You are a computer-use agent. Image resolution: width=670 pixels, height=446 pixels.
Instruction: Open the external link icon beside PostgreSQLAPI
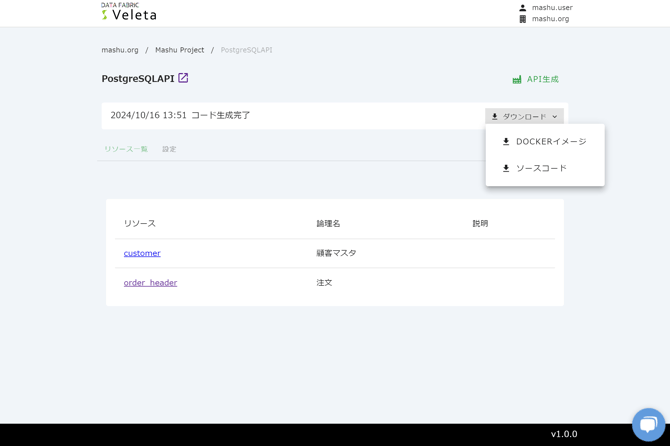[183, 78]
